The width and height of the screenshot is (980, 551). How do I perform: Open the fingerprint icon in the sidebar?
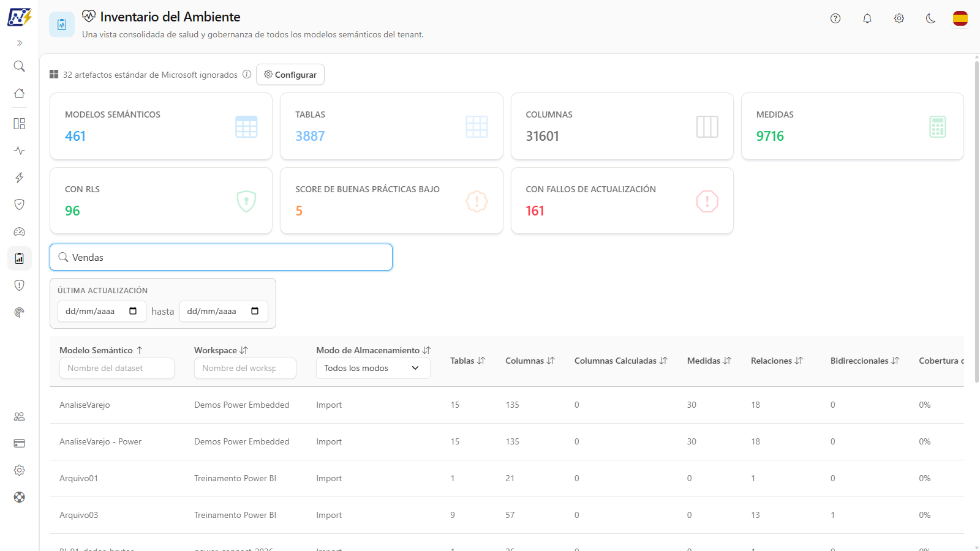[x=20, y=312]
